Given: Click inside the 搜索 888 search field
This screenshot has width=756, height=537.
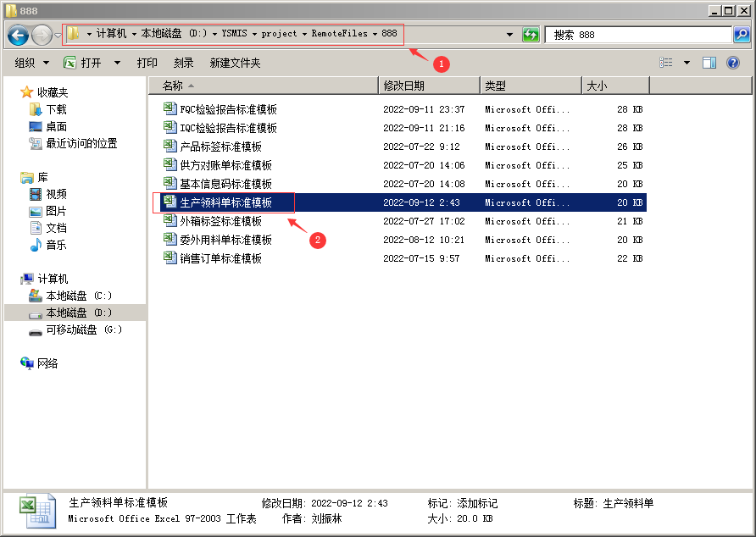Looking at the screenshot, I should pyautogui.click(x=638, y=35).
